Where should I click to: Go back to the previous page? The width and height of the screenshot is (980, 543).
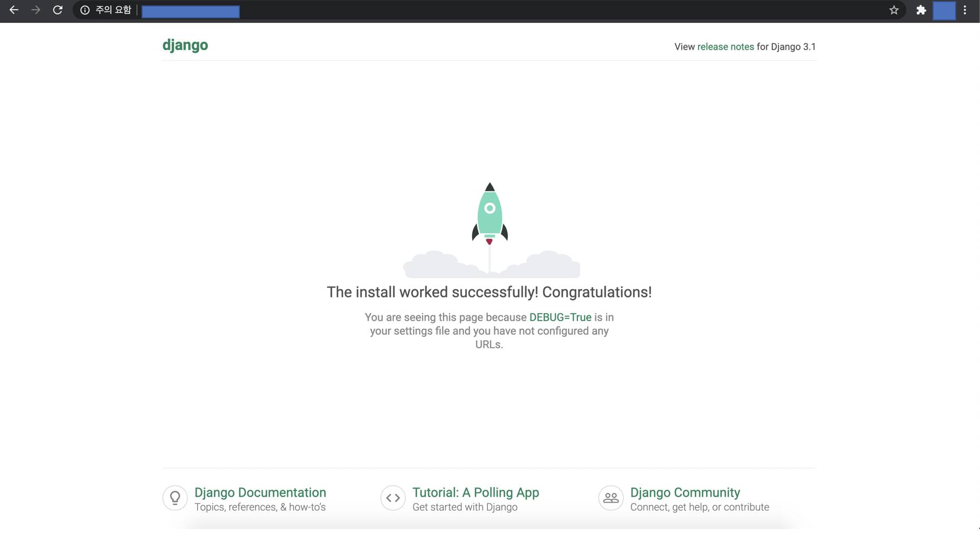14,10
